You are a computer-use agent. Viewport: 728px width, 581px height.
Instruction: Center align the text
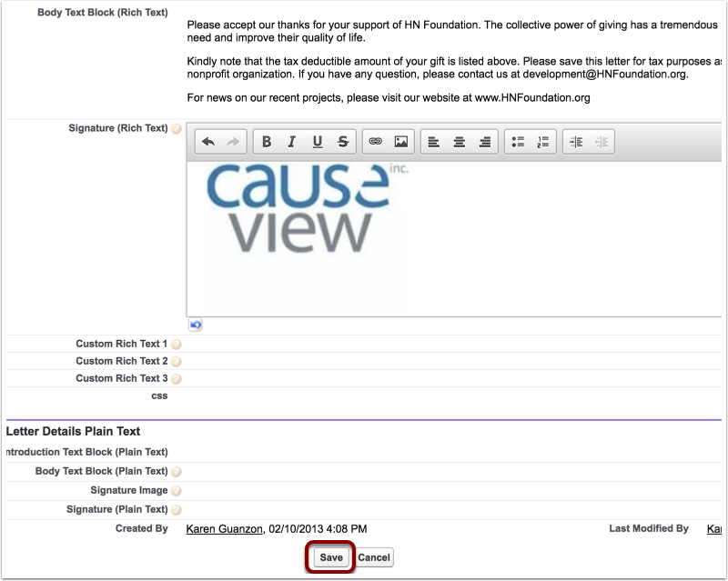point(460,142)
